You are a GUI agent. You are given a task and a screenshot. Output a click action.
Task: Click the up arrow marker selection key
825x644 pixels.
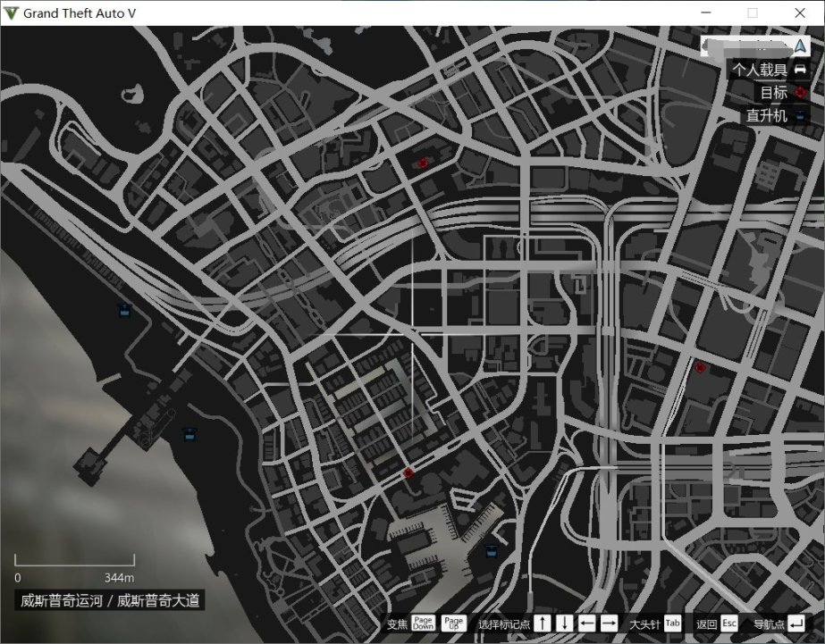click(x=543, y=623)
